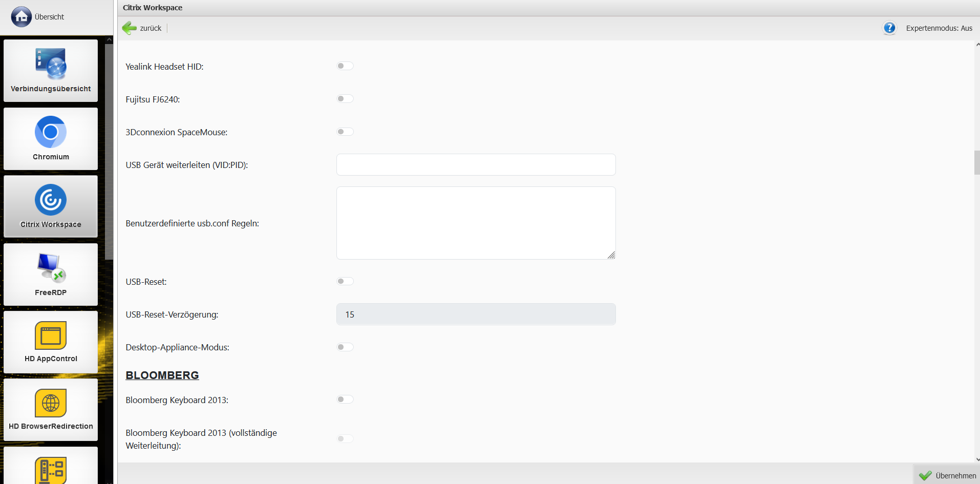Open the partially visible bottom sidebar tile
980x484 pixels.
(x=51, y=465)
